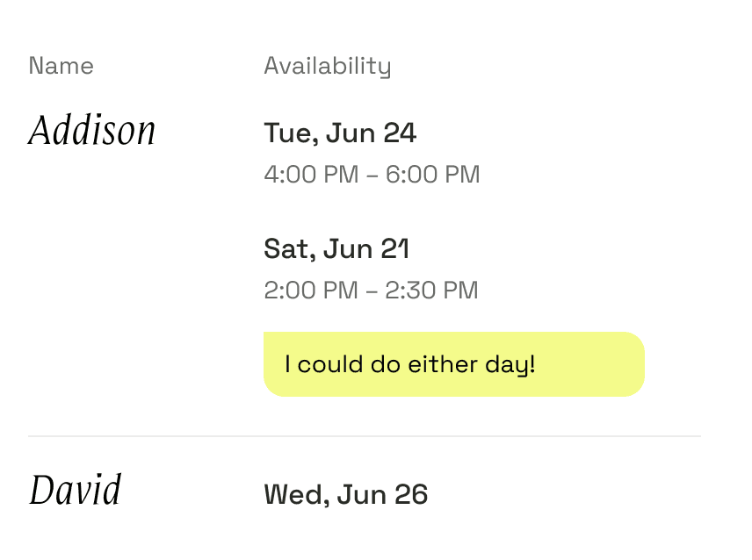The height and width of the screenshot is (560, 752).
Task: Click 'day!' at the end of the yellow note
Action: coord(512,365)
